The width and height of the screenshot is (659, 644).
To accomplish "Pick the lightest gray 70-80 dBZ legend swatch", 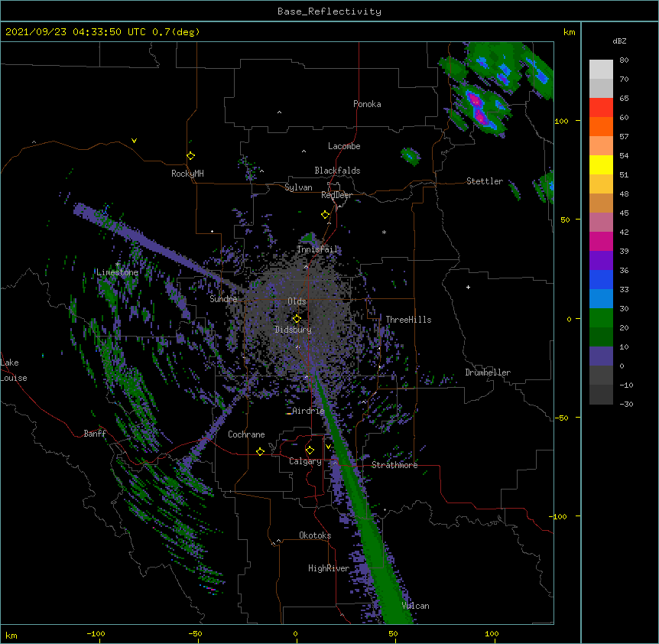I will [601, 70].
